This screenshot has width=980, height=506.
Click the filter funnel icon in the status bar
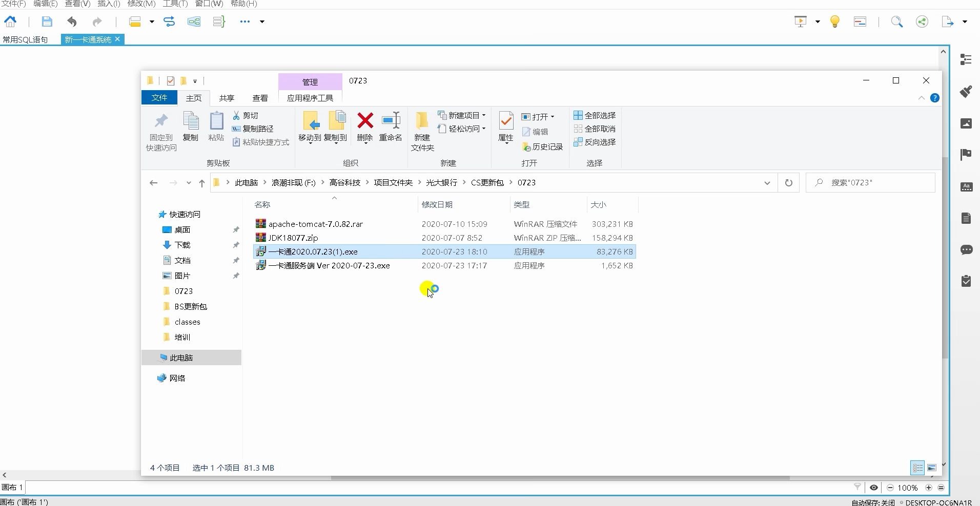click(x=857, y=487)
